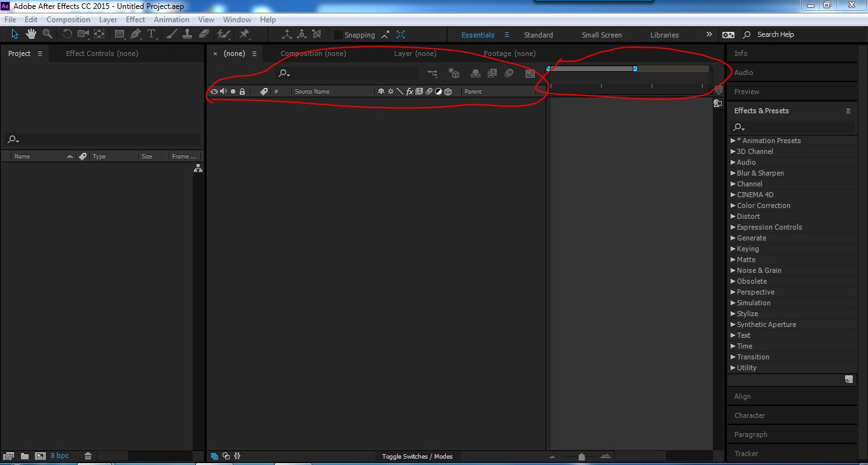Viewport: 868px width, 465px height.
Task: Click Draft 3D icon in timeline
Action: click(x=454, y=74)
